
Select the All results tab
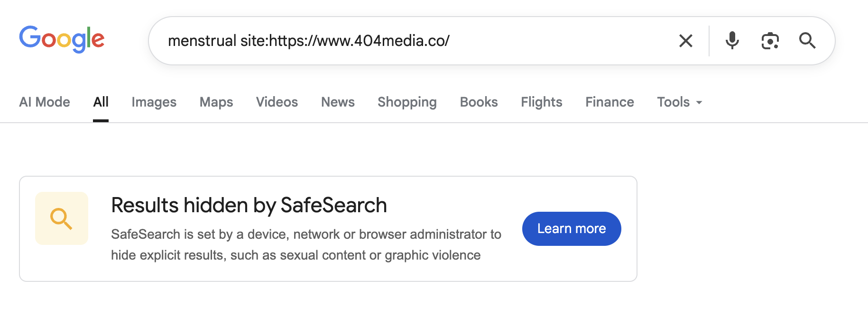(101, 102)
